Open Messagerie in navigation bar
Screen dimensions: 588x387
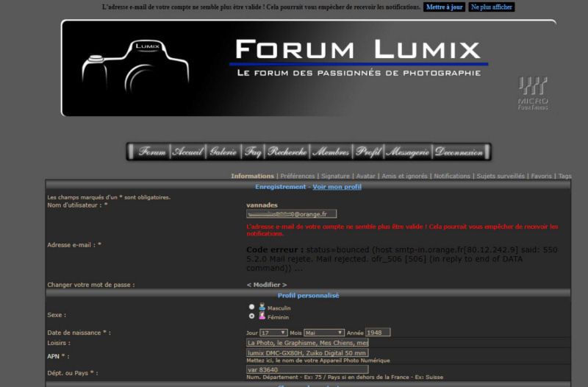pos(408,152)
